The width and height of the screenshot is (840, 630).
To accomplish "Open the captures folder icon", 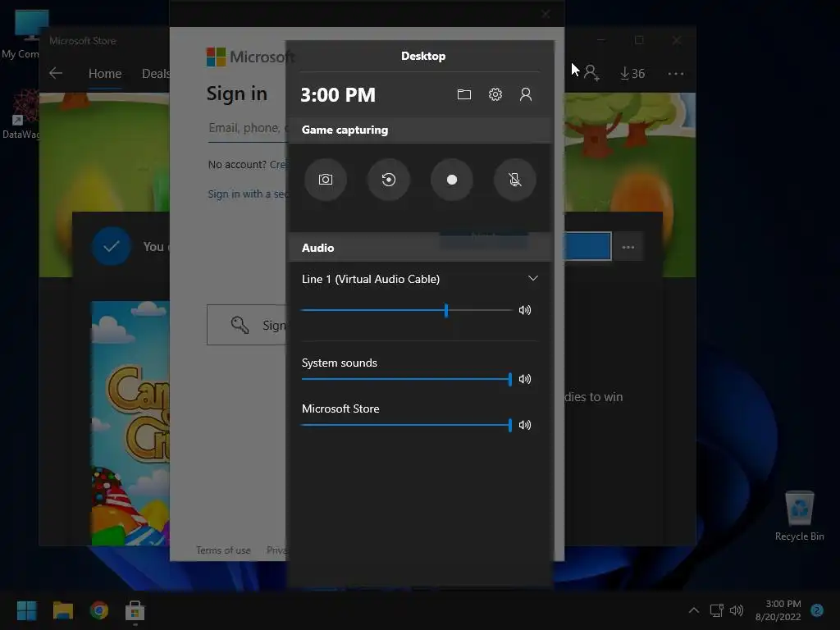I will (464, 95).
